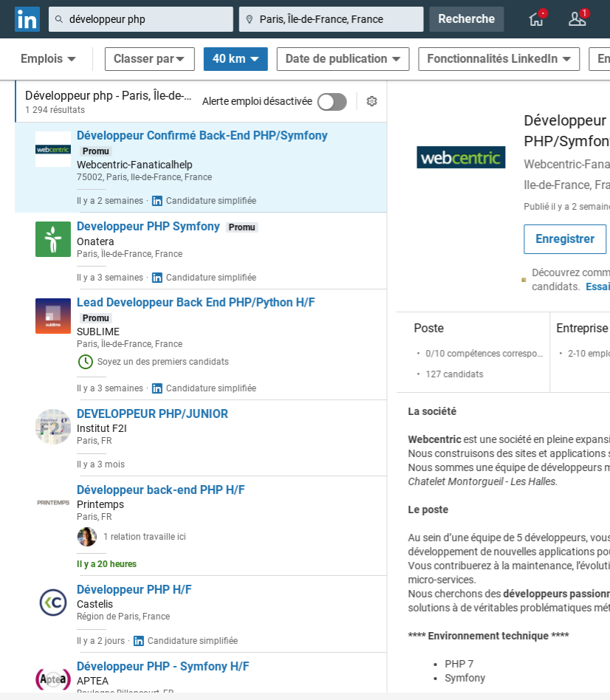Click the Poste section heading
Image resolution: width=610 pixels, height=700 pixels.
click(x=428, y=328)
